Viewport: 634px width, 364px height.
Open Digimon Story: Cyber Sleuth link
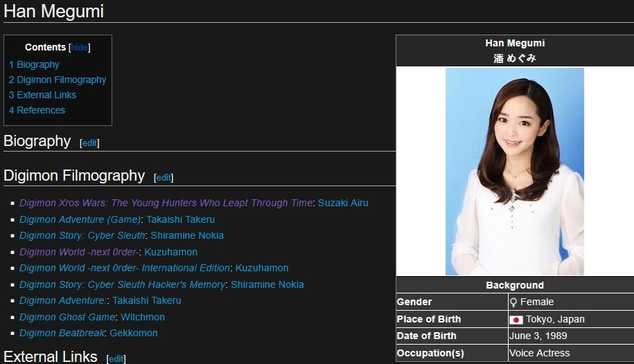pos(82,235)
